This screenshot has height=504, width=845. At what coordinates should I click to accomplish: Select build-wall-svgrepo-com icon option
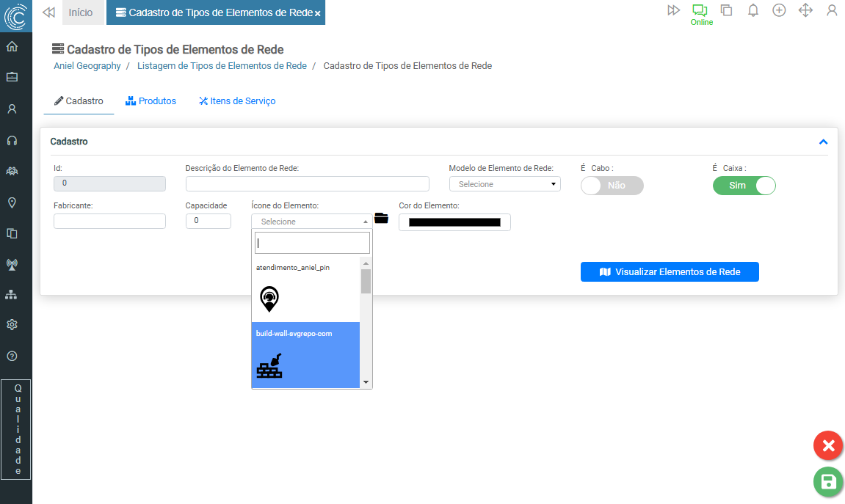[305, 354]
